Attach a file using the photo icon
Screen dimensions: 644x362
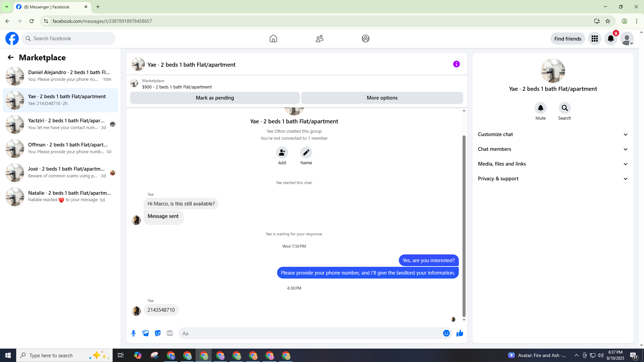(146, 333)
